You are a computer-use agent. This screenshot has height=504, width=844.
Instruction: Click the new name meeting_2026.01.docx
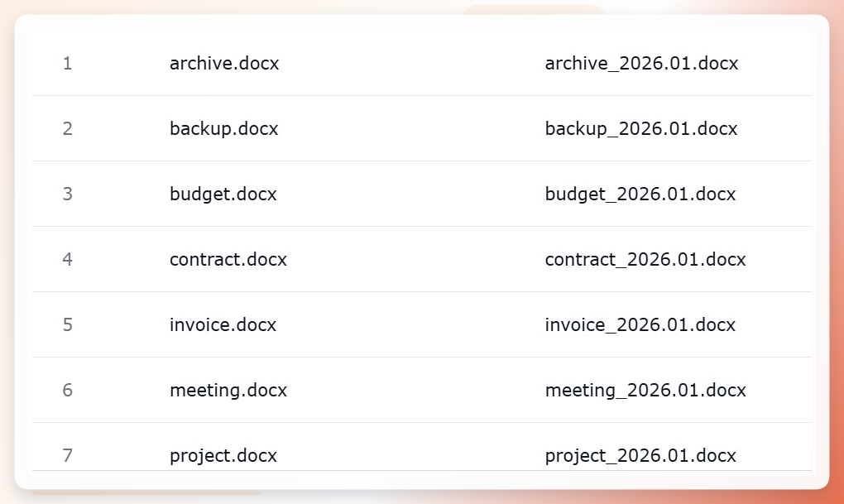click(x=645, y=391)
